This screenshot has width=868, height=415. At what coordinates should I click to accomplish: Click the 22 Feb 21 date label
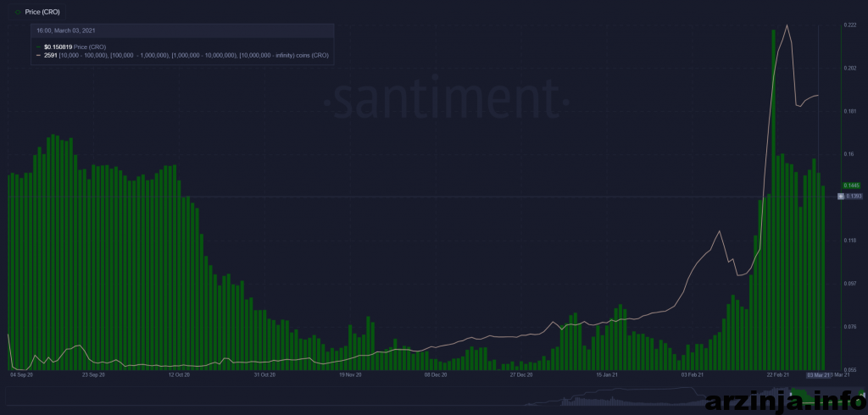778,373
